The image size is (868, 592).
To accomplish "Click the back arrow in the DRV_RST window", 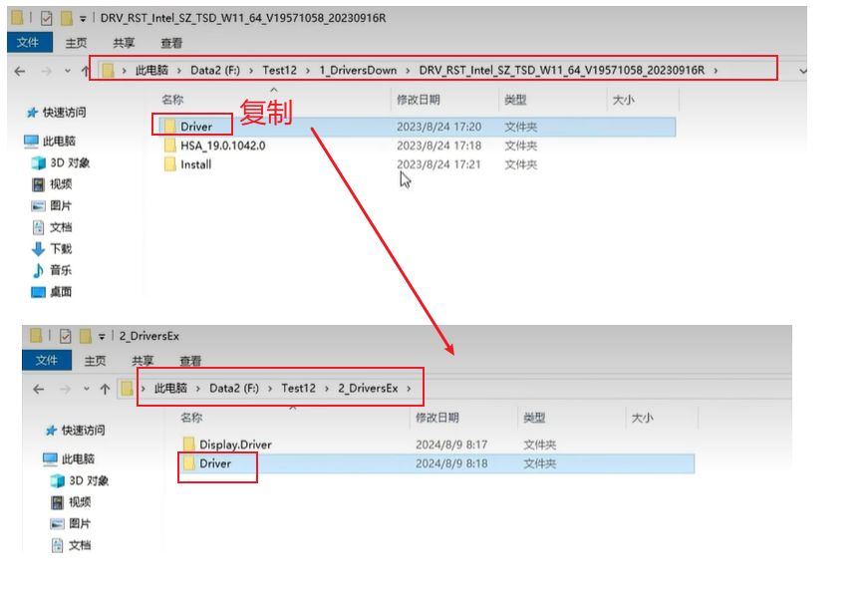I will 19,71.
